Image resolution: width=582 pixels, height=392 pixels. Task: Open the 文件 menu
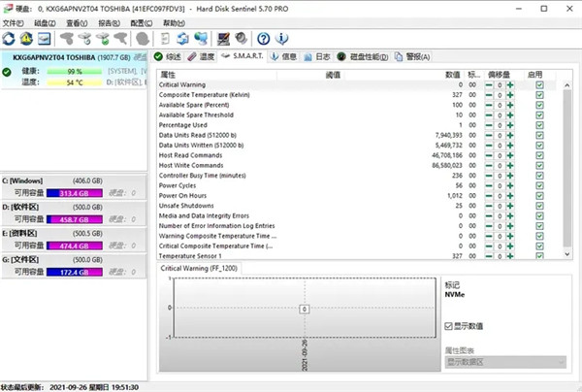pos(13,23)
